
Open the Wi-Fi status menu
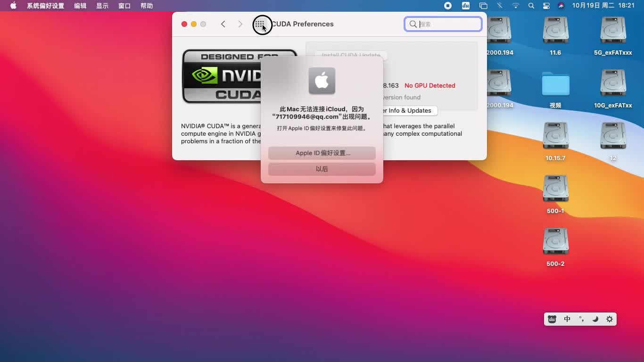click(x=516, y=6)
